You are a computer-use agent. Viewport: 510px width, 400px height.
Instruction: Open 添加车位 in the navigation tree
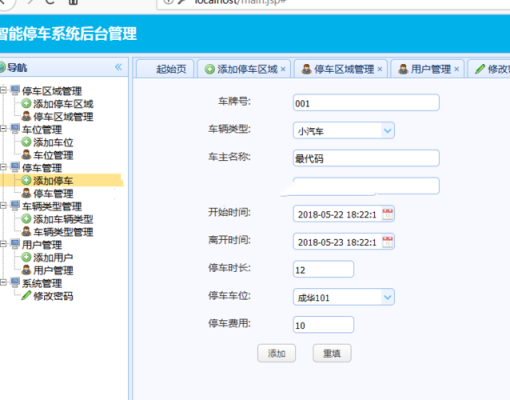(x=53, y=142)
